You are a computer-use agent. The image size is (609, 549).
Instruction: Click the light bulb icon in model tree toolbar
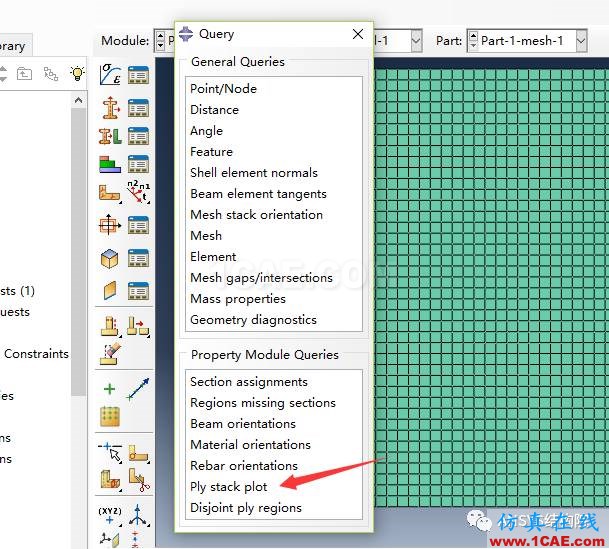click(x=77, y=73)
